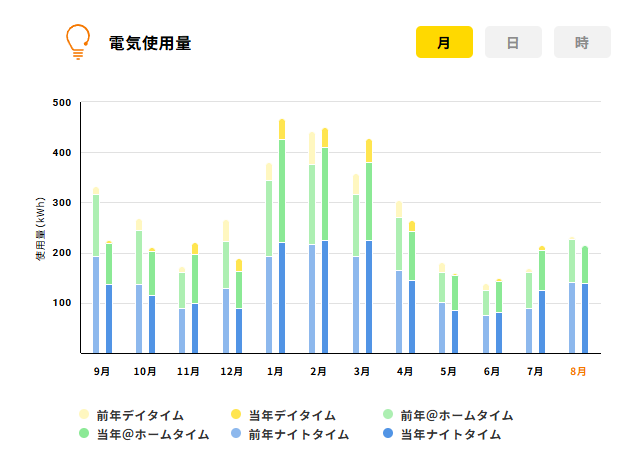Click the 当年@ホームタイム legend color dot
This screenshot has width=627, height=454.
click(84, 433)
